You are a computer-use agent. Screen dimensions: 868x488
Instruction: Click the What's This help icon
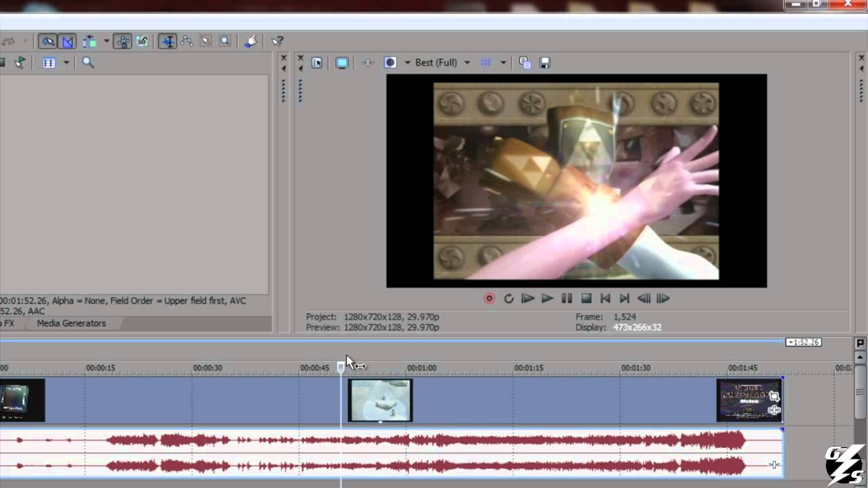point(277,41)
